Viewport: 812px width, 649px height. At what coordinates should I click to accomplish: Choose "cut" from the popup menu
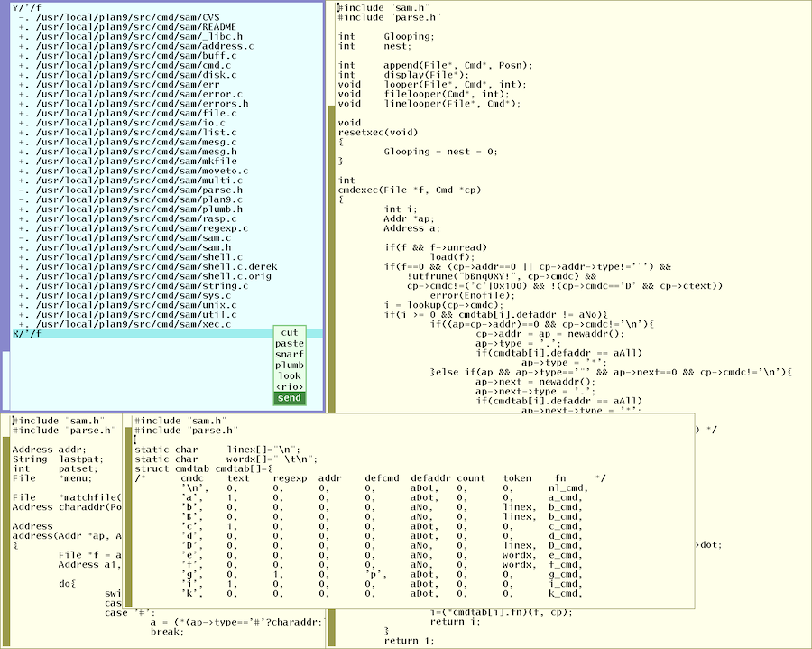pos(290,333)
